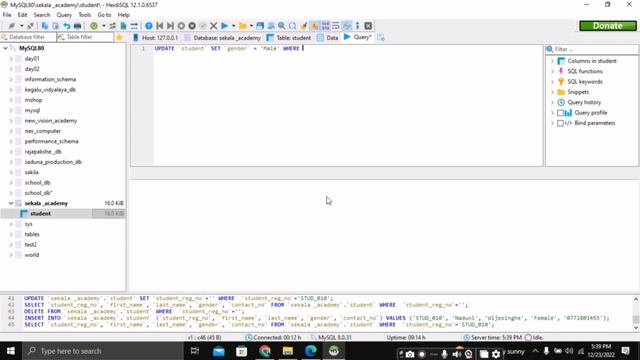
Task: Open the Search menu
Action: point(42,15)
